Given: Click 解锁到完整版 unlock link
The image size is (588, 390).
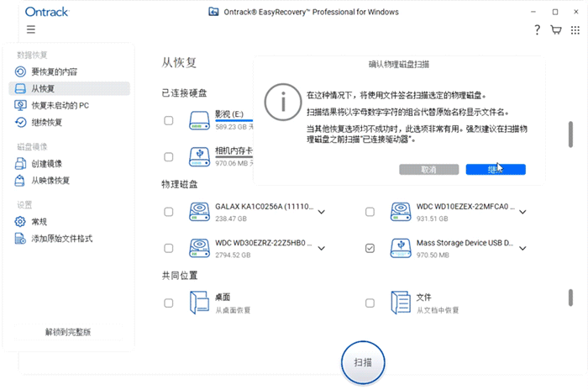Looking at the screenshot, I should (x=68, y=332).
